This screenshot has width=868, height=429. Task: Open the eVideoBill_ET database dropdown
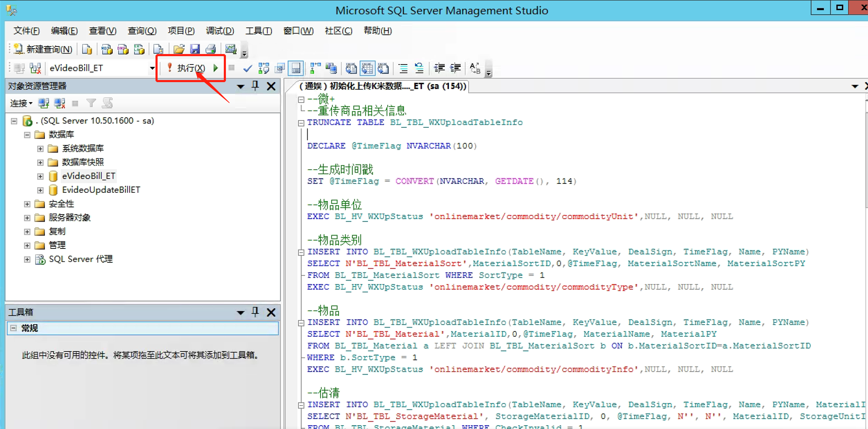pyautogui.click(x=152, y=68)
